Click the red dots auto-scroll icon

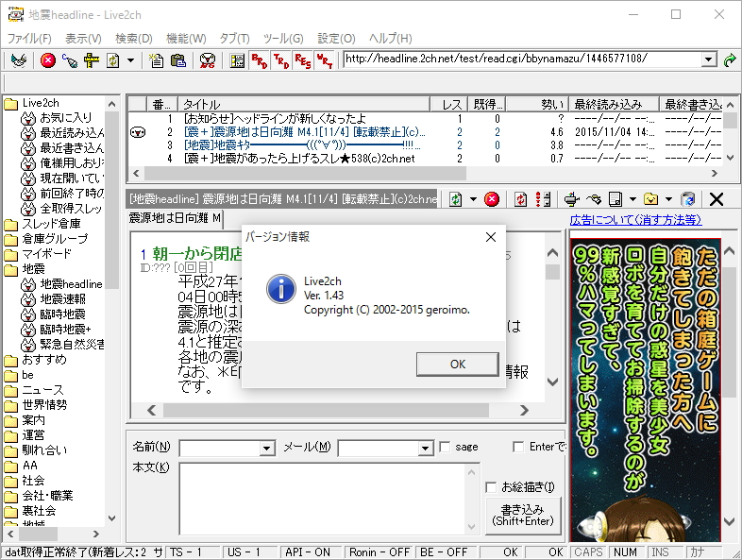(x=543, y=199)
